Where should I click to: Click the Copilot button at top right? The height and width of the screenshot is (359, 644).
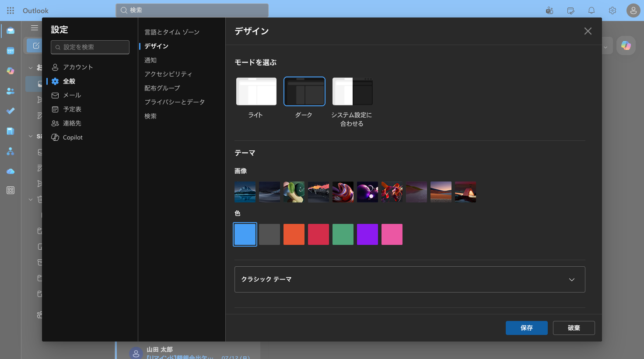coord(626,45)
